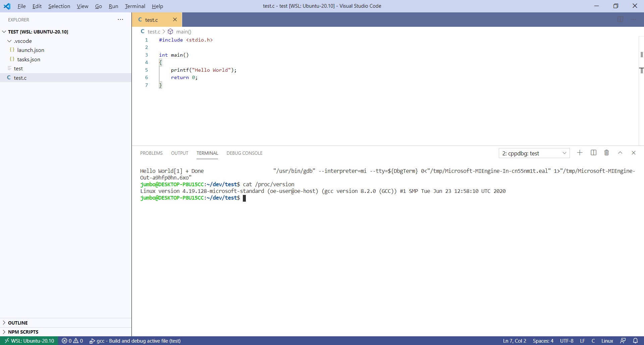Split the terminal pane
Viewport: 644px width, 345px height.
593,153
